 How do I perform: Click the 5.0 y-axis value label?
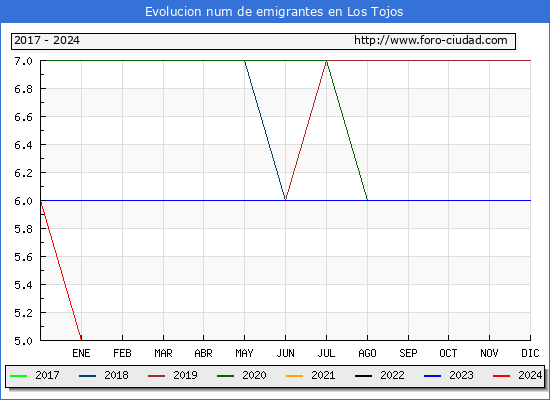click(x=23, y=341)
